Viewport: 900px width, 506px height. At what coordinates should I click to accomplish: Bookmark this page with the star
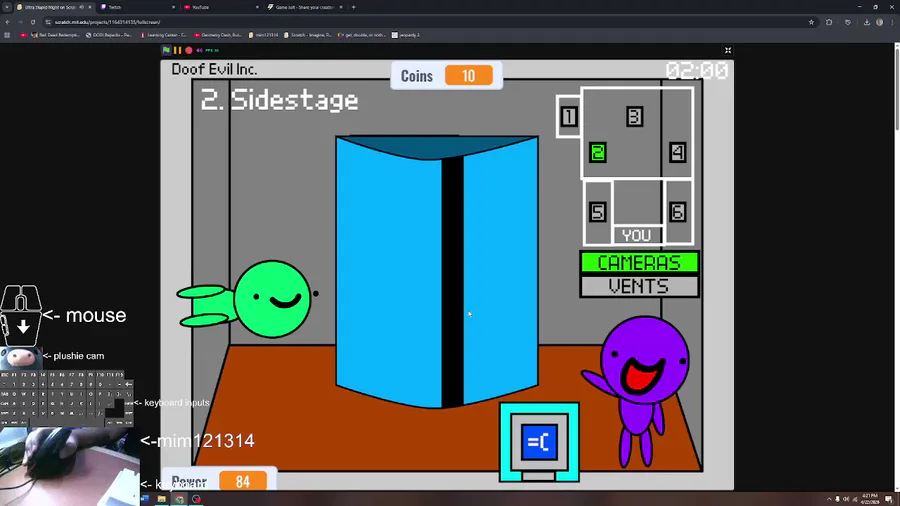[811, 22]
